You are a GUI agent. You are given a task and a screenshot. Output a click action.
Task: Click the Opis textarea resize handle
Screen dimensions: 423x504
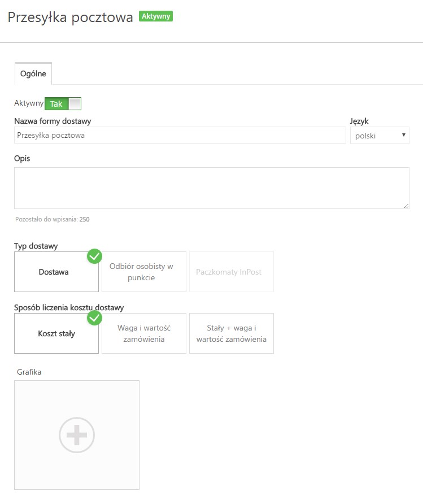[x=406, y=206]
